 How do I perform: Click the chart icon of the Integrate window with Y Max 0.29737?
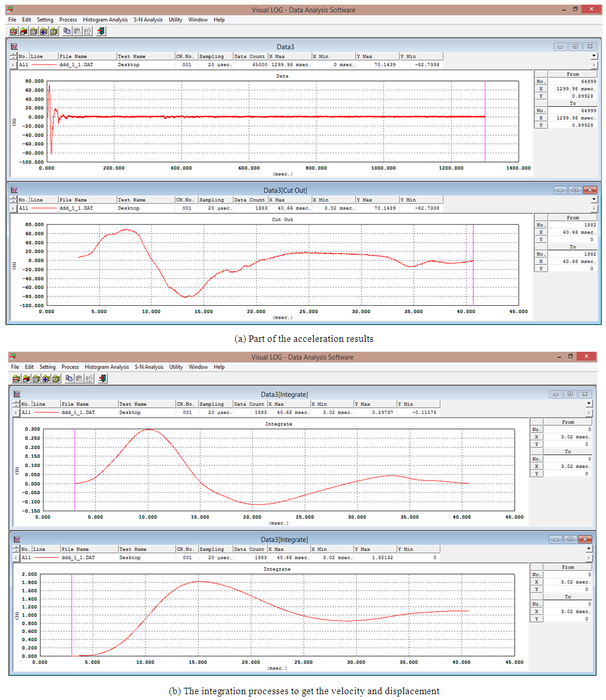[17, 394]
